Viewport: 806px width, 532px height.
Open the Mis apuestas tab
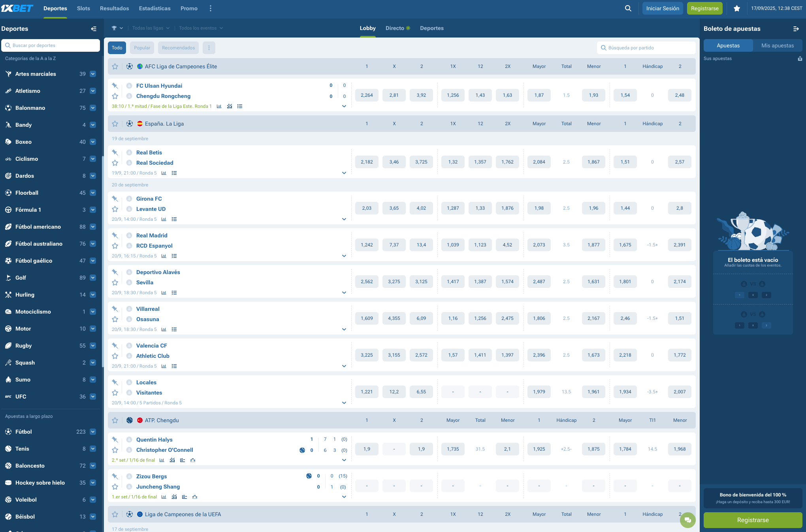click(777, 45)
